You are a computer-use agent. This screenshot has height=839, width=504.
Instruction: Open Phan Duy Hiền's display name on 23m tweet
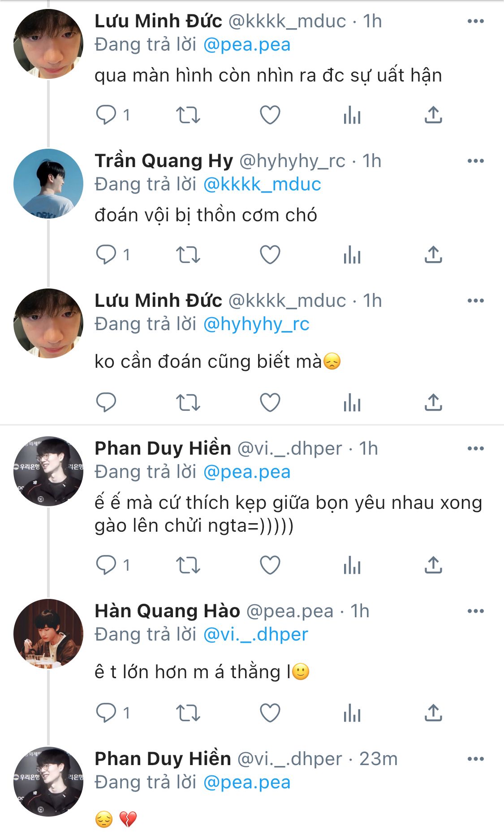163,759
